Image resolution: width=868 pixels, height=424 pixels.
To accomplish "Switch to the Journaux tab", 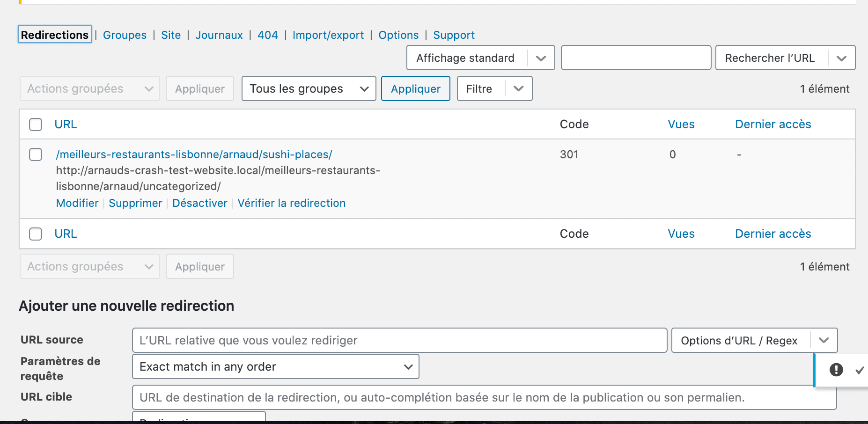I will (219, 35).
